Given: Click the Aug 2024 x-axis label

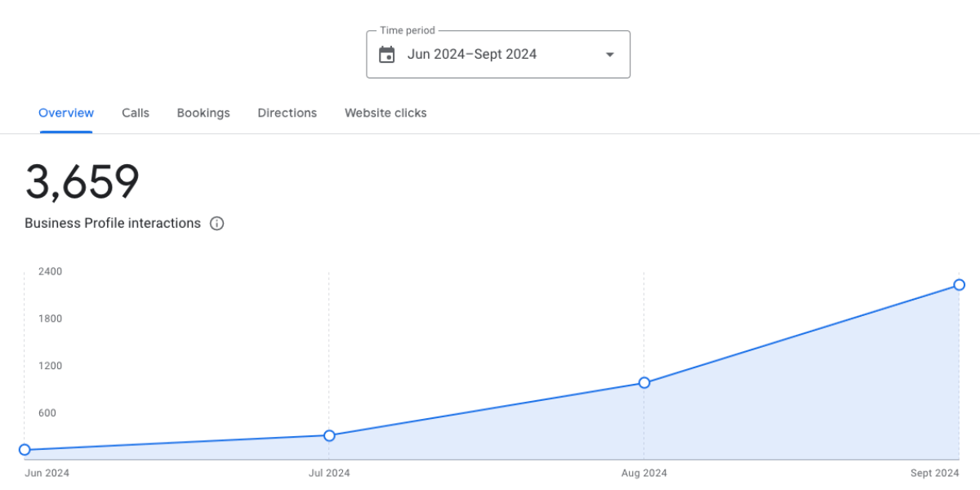Looking at the screenshot, I should [x=644, y=473].
